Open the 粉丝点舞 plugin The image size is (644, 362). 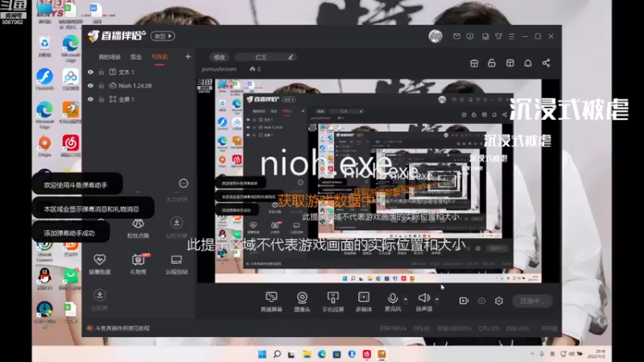point(138,228)
